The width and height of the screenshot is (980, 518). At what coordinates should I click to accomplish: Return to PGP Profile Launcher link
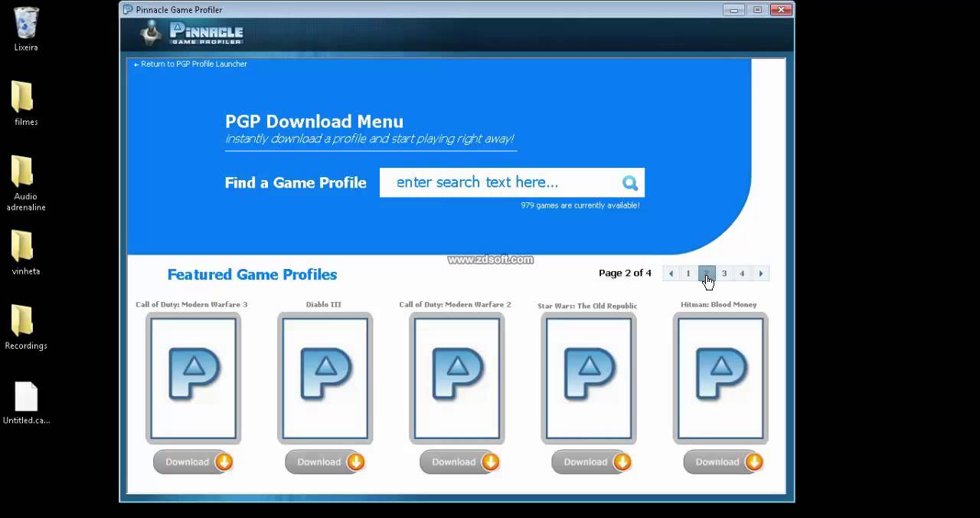[191, 64]
